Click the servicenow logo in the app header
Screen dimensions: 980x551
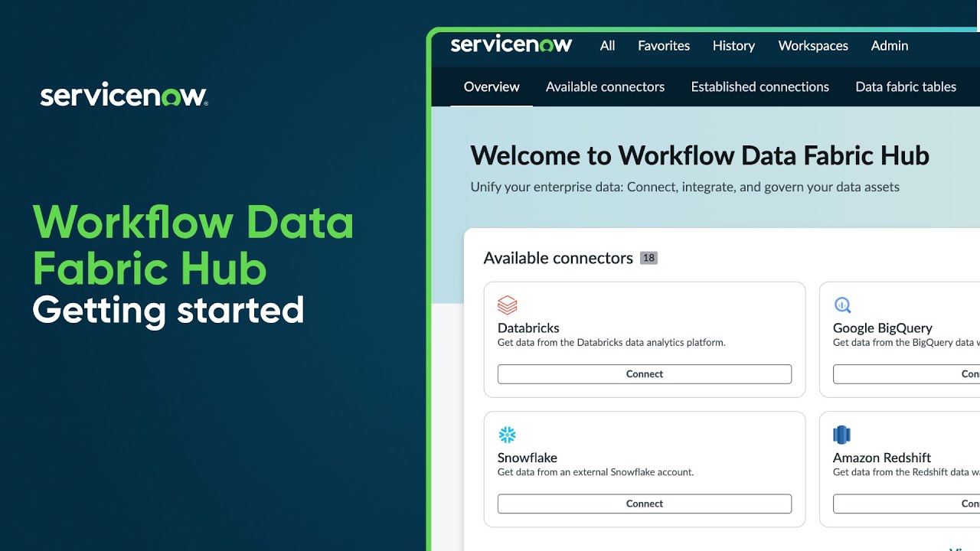click(x=511, y=44)
